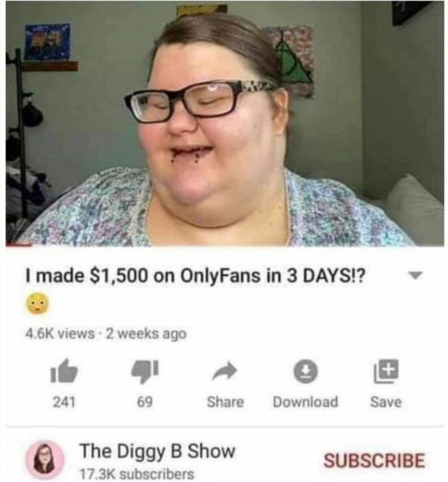Click the Download circle icon
Image resolution: width=448 pixels, height=482 pixels.
(x=305, y=371)
